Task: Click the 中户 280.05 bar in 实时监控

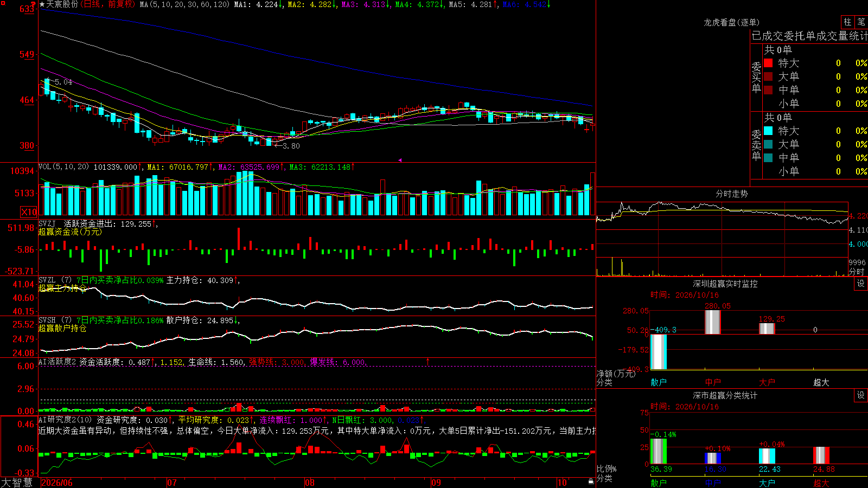Action: click(713, 322)
